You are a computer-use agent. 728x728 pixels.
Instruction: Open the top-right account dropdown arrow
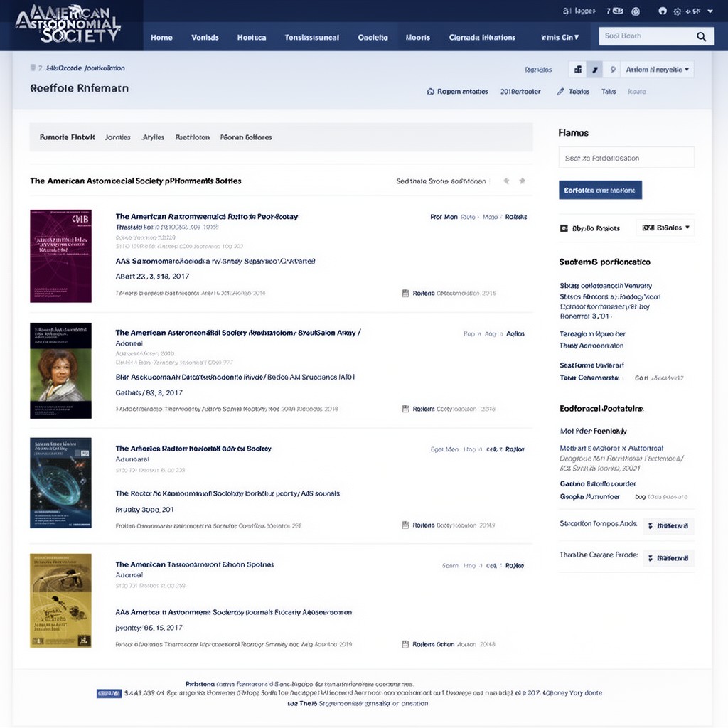click(710, 11)
